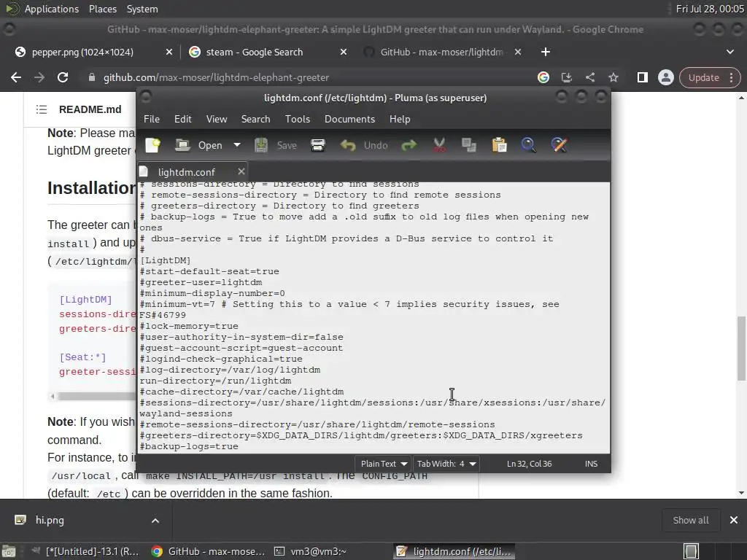Paste clipboard using the paste icon
This screenshot has height=560, width=747.
point(499,145)
